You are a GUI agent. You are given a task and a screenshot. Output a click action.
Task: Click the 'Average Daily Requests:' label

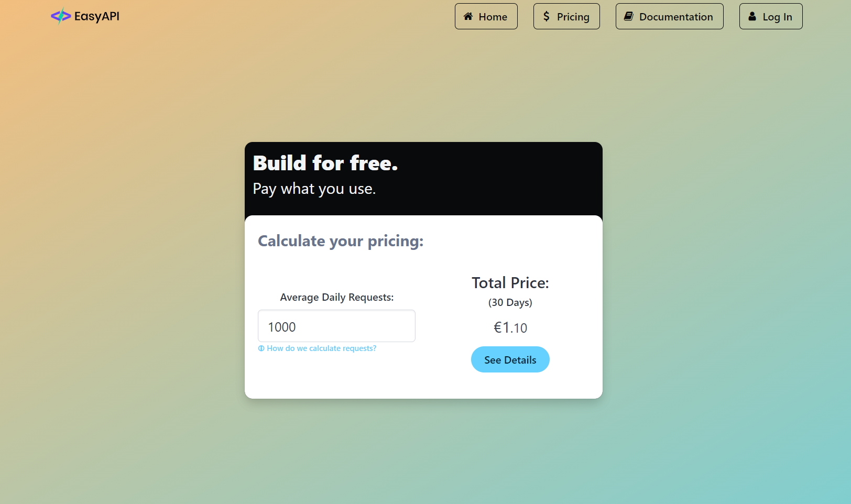(x=337, y=297)
